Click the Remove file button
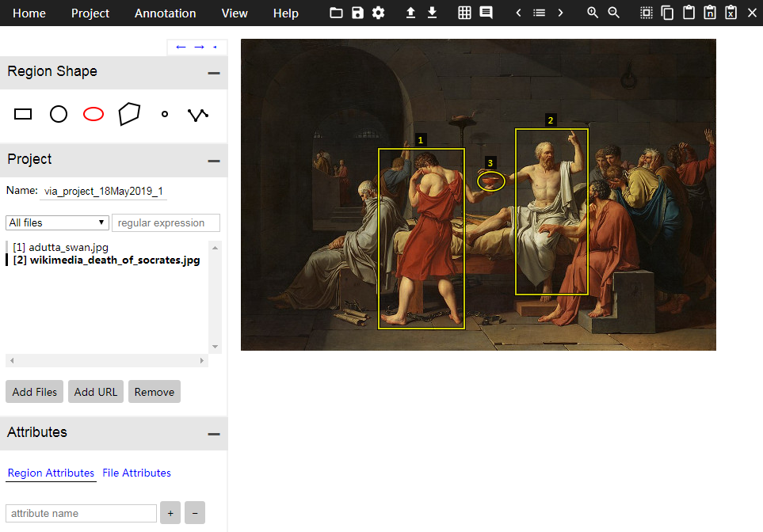763x532 pixels. point(155,392)
